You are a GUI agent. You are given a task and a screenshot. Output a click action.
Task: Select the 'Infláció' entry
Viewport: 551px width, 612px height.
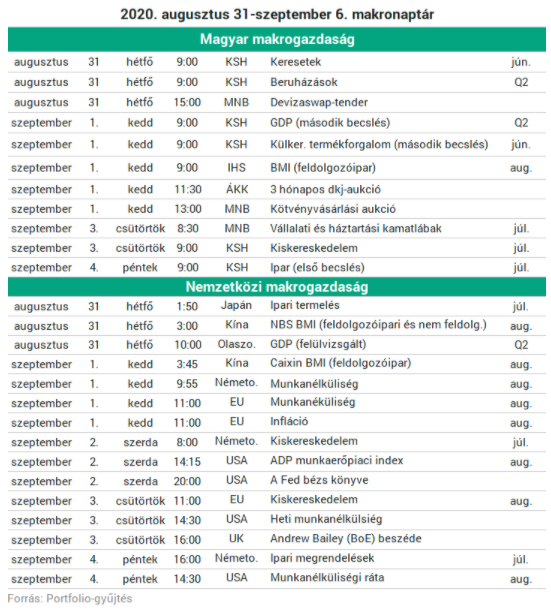pyautogui.click(x=289, y=422)
